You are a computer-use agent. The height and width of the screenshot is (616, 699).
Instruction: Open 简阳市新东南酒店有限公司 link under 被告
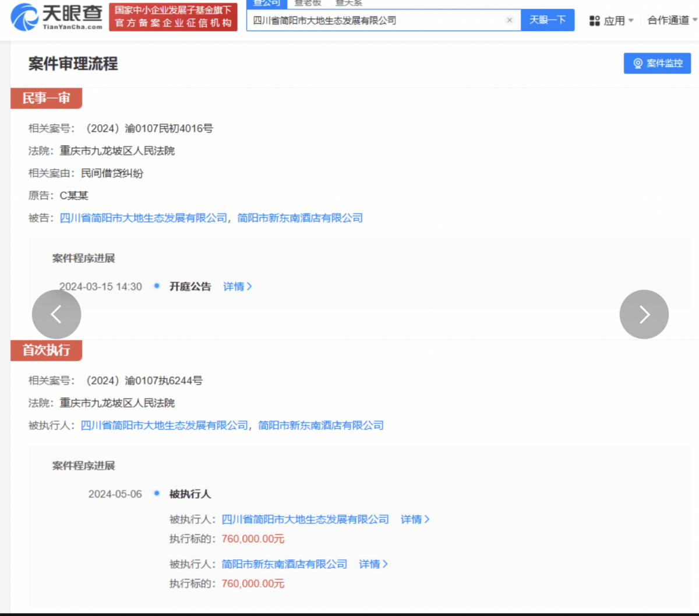(x=300, y=218)
